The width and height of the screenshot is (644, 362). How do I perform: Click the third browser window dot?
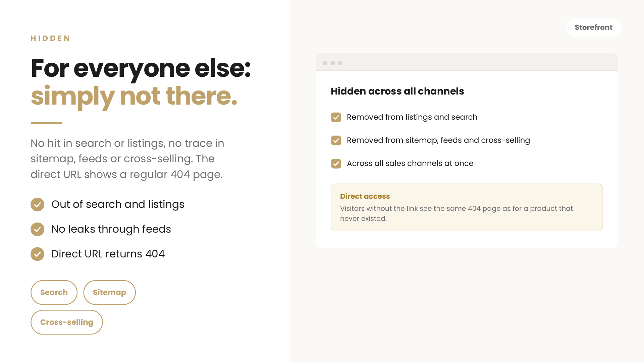coord(340,63)
